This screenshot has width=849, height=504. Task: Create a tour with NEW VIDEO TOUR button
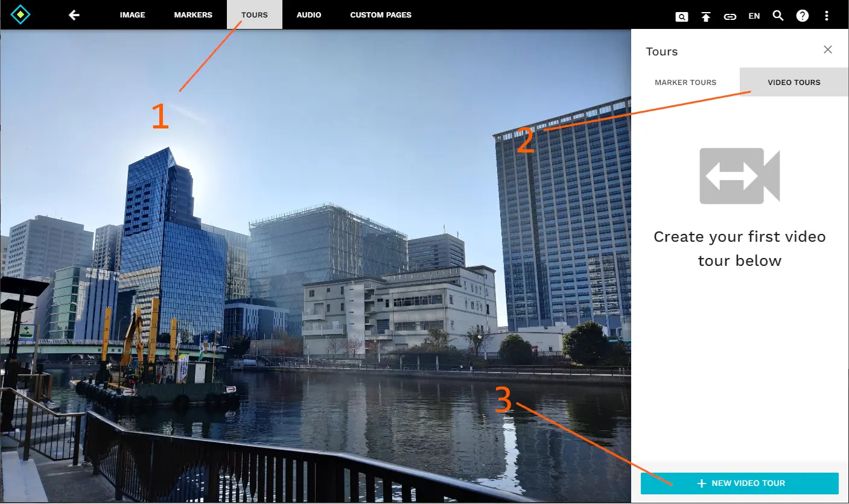[x=739, y=483]
